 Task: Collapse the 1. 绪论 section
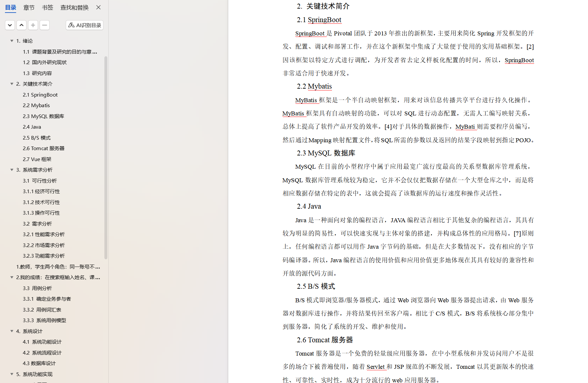click(12, 41)
